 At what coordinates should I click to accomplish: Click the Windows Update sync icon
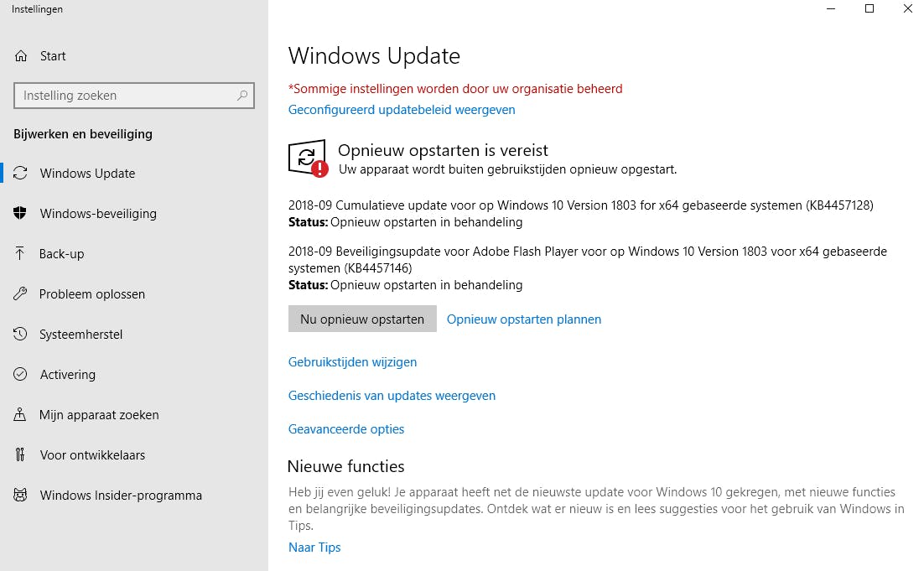21,174
